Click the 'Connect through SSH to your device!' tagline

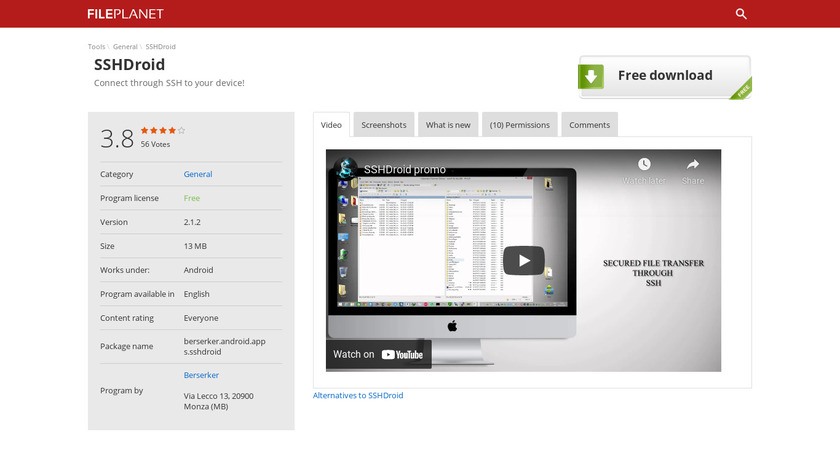pos(169,83)
